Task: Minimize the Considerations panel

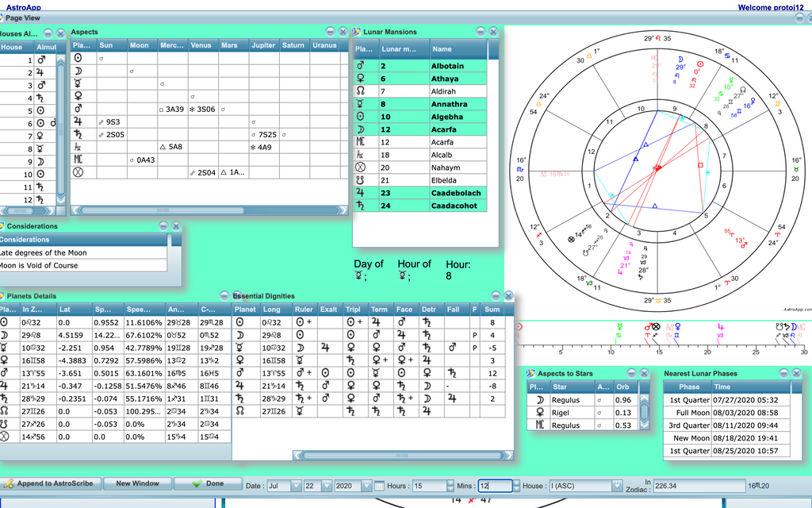Action: pos(163,226)
